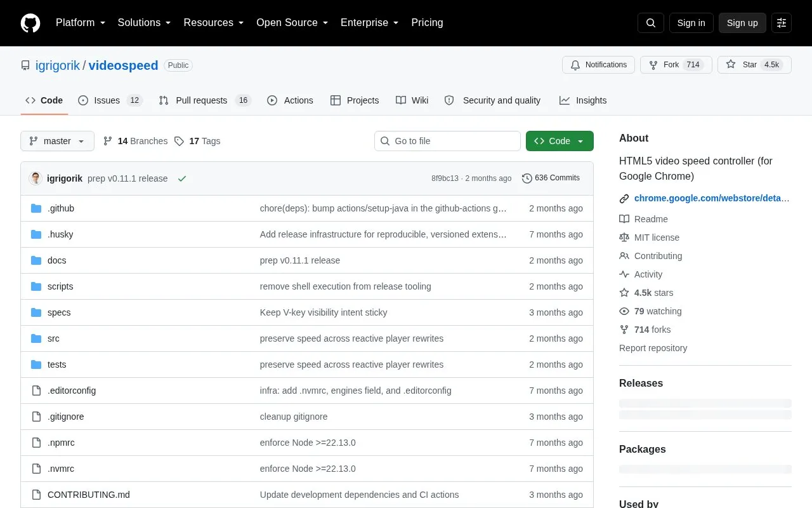Image resolution: width=812 pixels, height=508 pixels.
Task: Open the green Code dropdown button
Action: tap(560, 141)
